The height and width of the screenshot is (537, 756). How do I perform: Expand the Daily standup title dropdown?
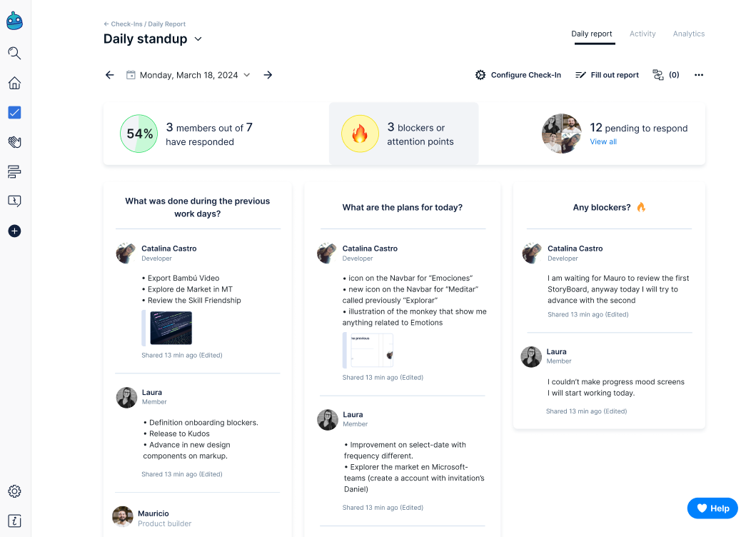(x=198, y=39)
